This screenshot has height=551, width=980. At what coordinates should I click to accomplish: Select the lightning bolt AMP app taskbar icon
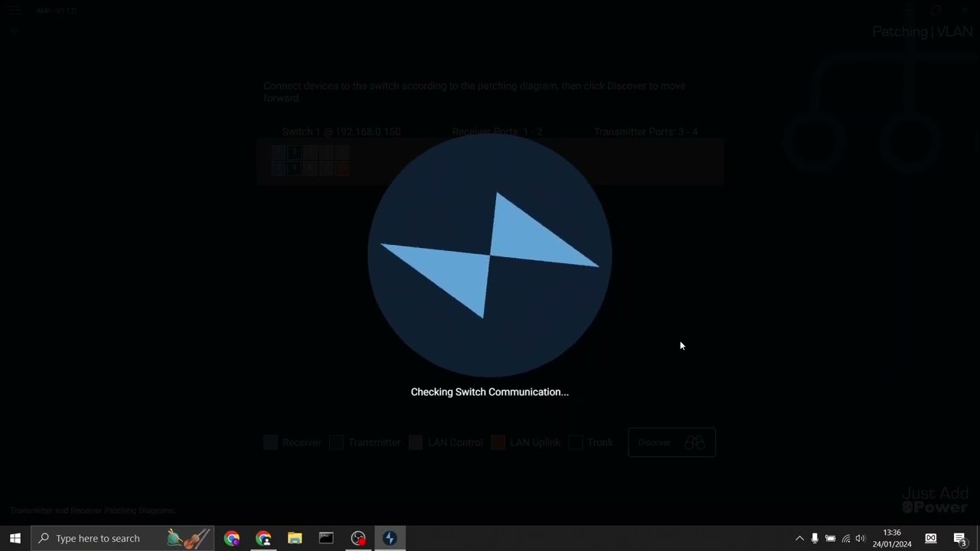point(390,538)
